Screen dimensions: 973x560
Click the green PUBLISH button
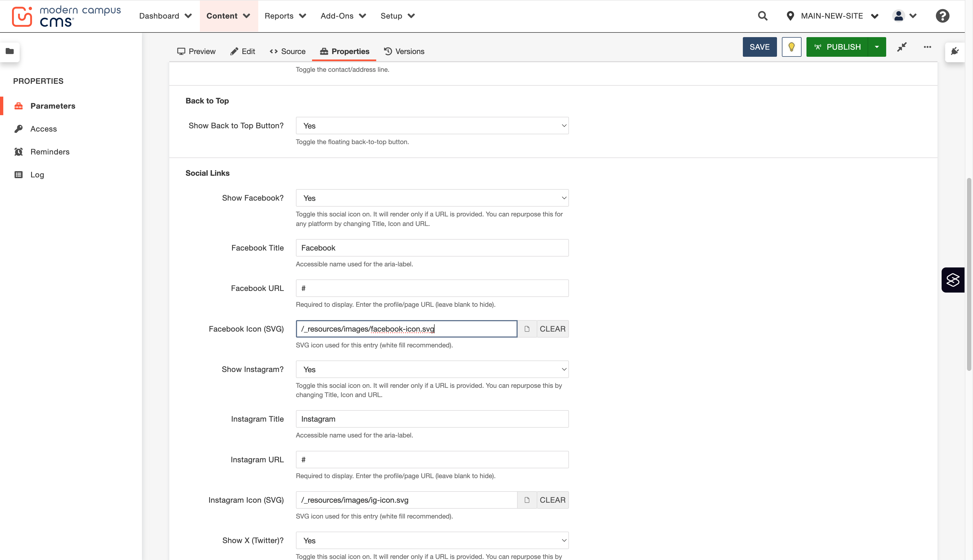click(837, 47)
